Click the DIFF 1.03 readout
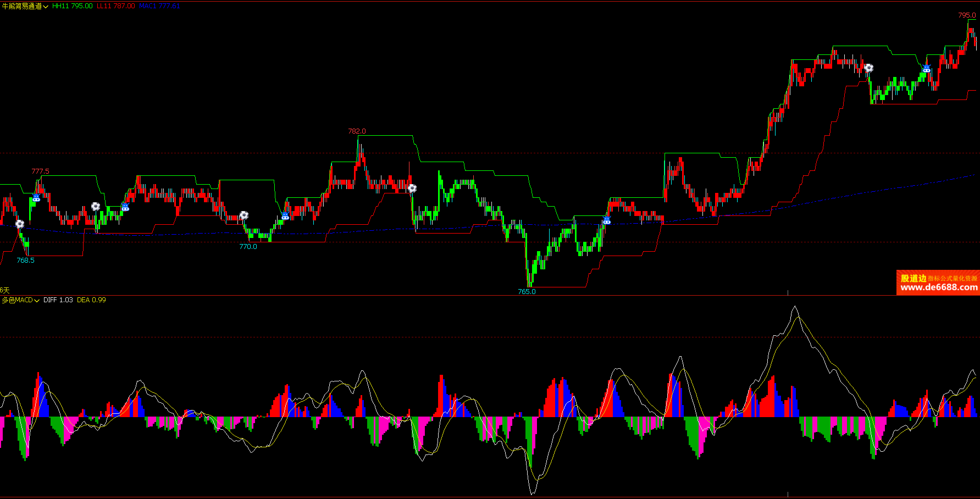The image size is (980, 499). click(x=58, y=300)
